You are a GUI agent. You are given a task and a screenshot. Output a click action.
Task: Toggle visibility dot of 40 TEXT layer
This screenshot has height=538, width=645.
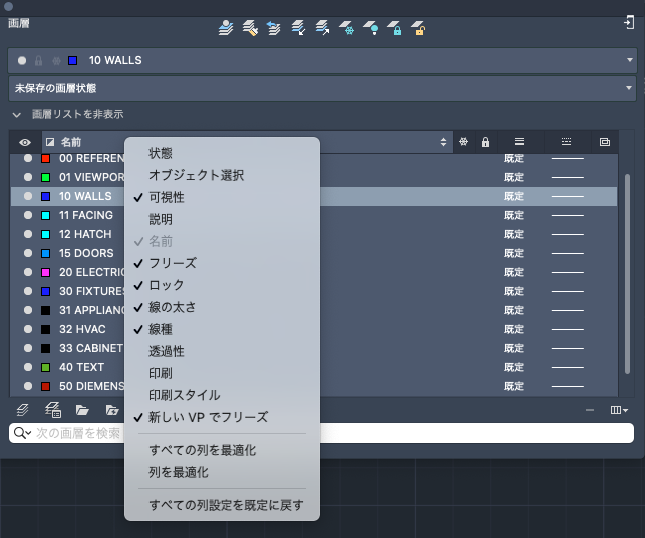[x=28, y=367]
